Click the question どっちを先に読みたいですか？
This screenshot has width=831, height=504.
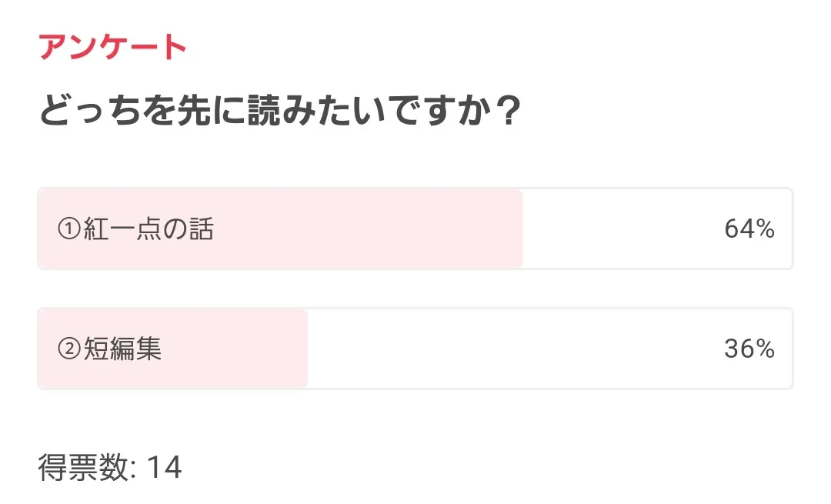pyautogui.click(x=282, y=113)
